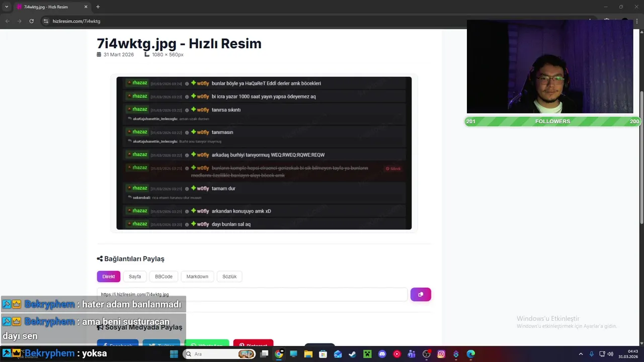Open network settings from tray icon
Viewport: 644px width, 362px height.
tap(602, 354)
